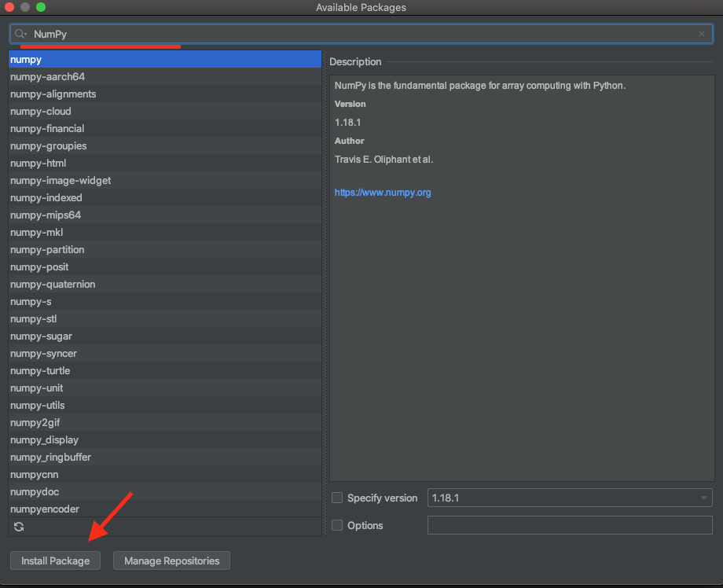
Task: Select numpy_display package
Action: [x=165, y=440]
